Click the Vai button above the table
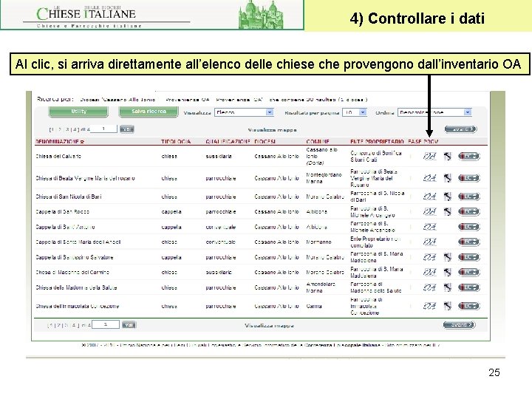 pos(127,129)
